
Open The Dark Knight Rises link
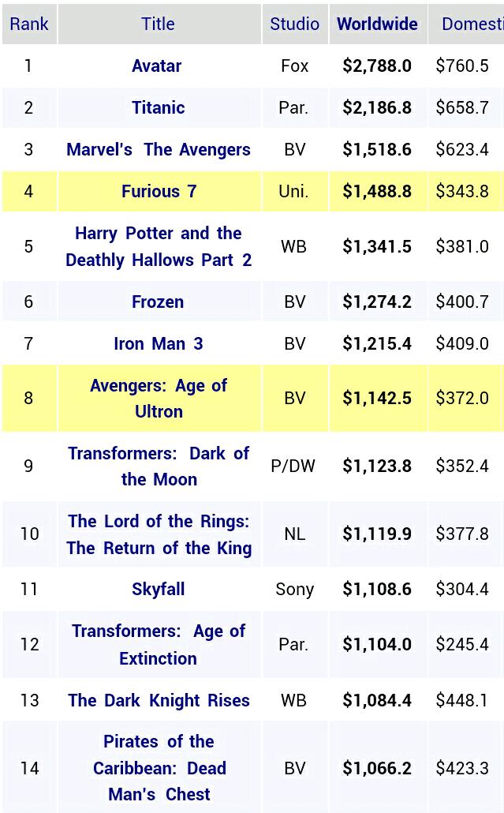point(159,700)
